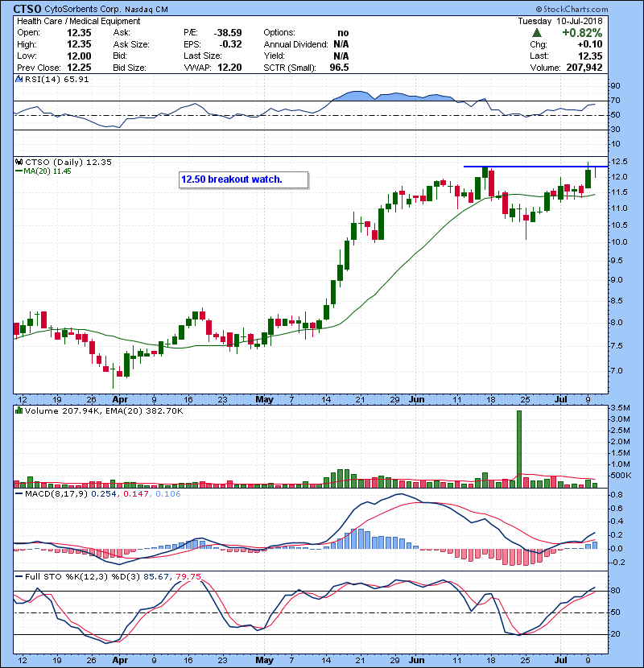Click the MACD signal value 0.147
Screen dimensions: 644x668
pos(136,494)
